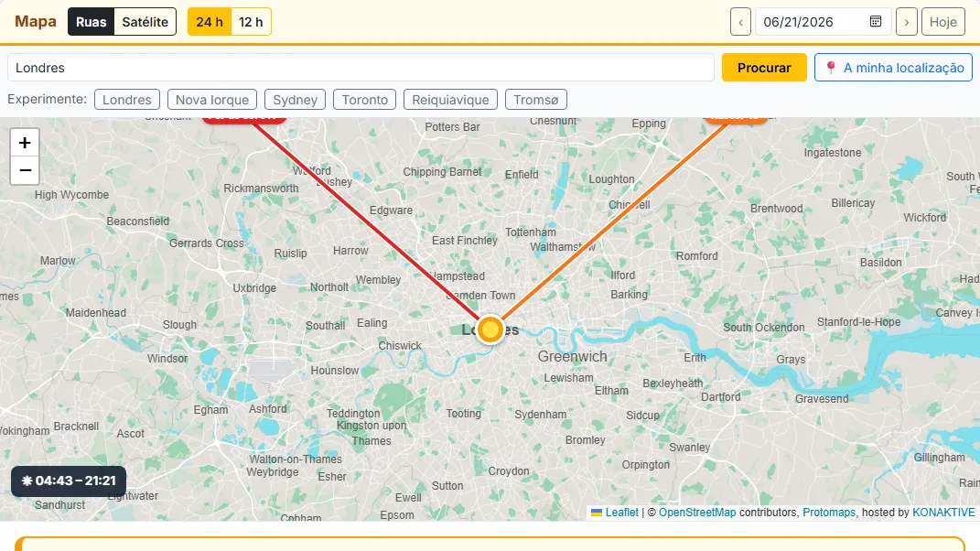The height and width of the screenshot is (551, 980).
Task: Click the Mapa title
Action: point(36,21)
